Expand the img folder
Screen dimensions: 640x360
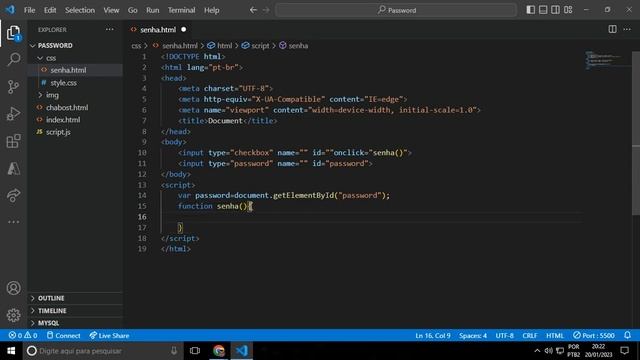pyautogui.click(x=52, y=95)
